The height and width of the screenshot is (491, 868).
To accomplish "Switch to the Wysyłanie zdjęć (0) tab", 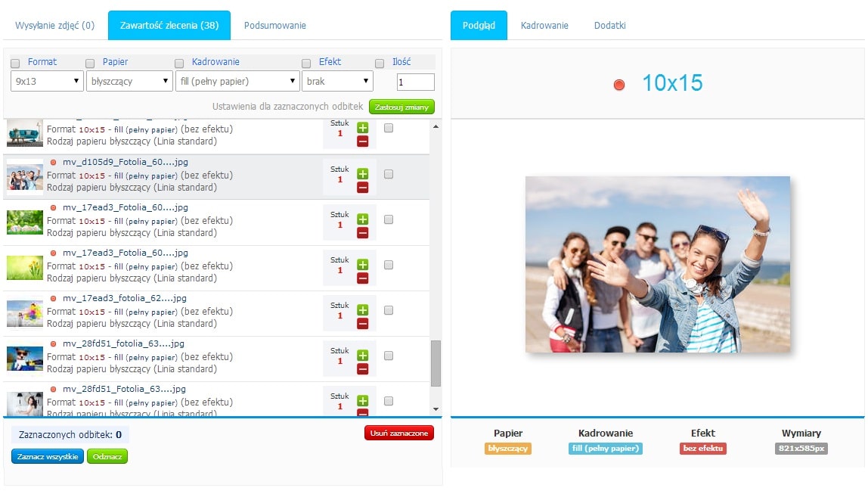I will pos(54,26).
